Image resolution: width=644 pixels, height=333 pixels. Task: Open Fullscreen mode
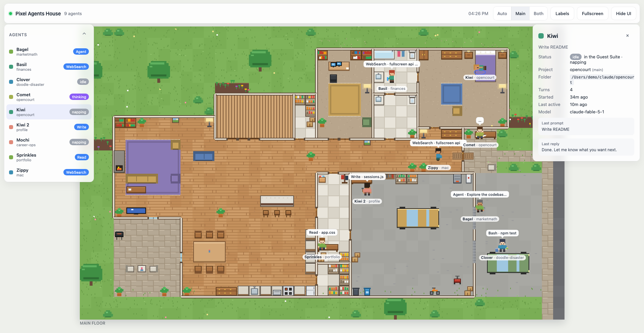pyautogui.click(x=592, y=13)
